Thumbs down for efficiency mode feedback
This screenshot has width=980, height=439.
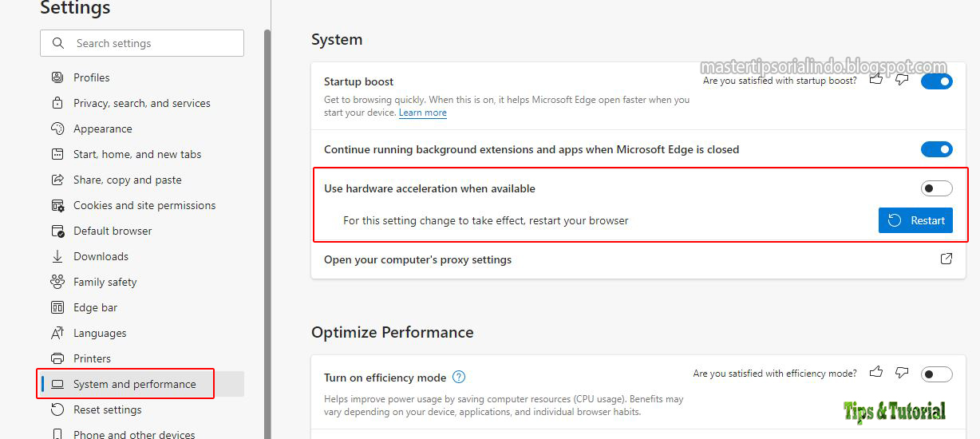click(x=902, y=373)
